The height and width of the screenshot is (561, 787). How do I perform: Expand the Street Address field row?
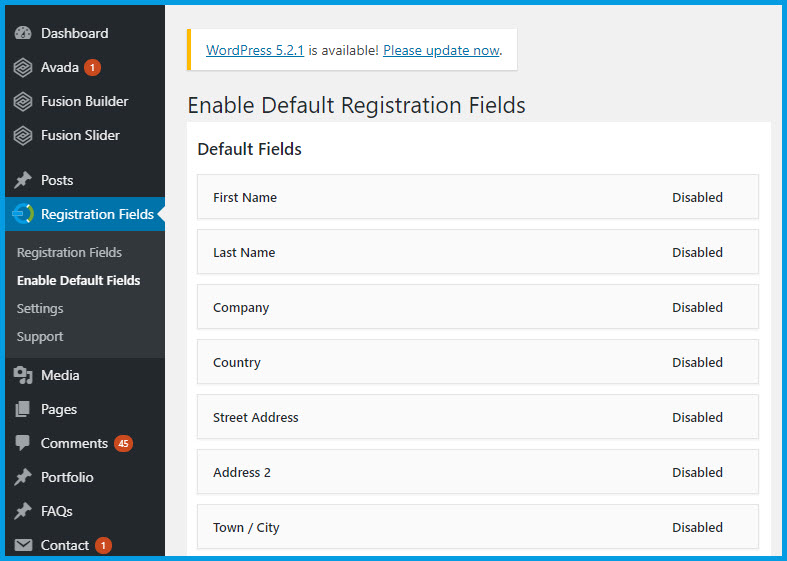pyautogui.click(x=256, y=417)
